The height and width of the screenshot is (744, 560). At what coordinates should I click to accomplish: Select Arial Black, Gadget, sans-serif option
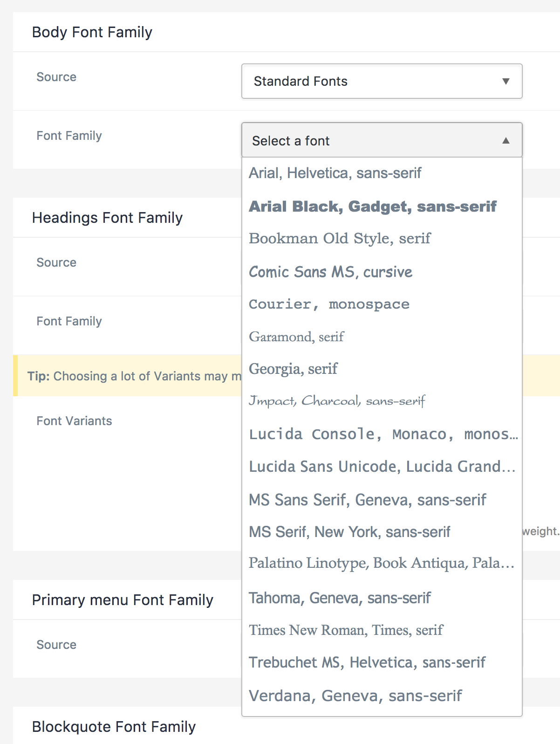pos(372,207)
